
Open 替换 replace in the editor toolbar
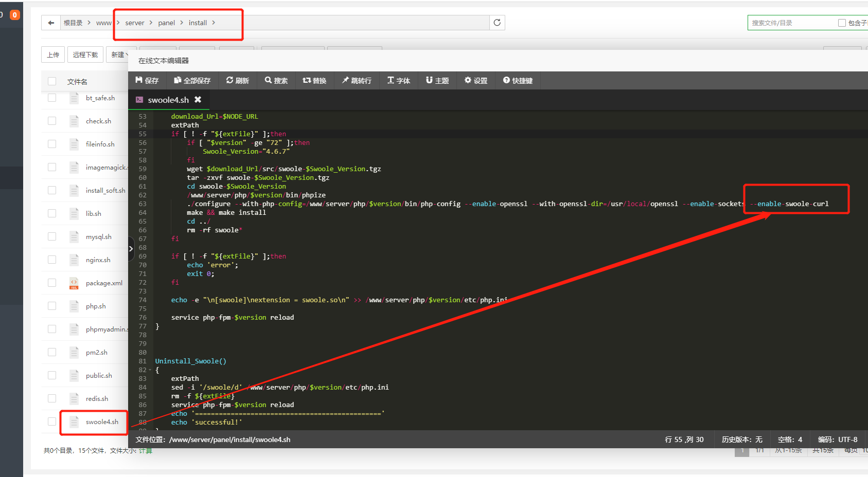pyautogui.click(x=315, y=80)
